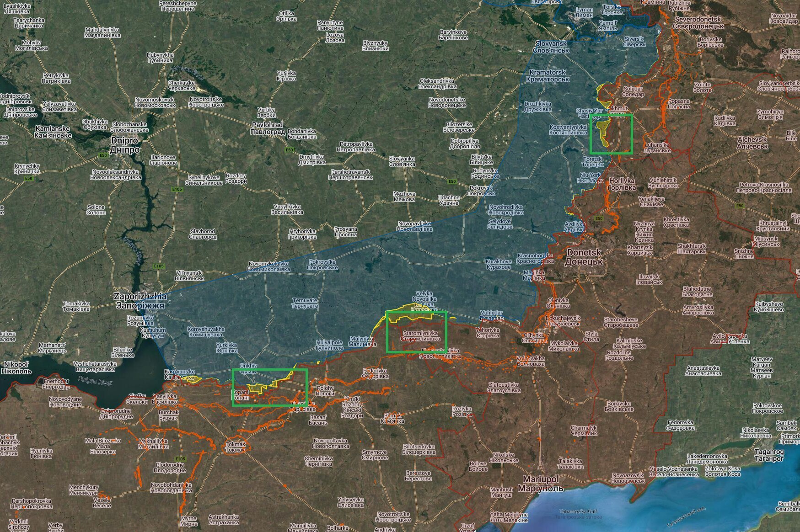Select the Zaporizhzhia city label
800x532 pixels.
(140, 301)
